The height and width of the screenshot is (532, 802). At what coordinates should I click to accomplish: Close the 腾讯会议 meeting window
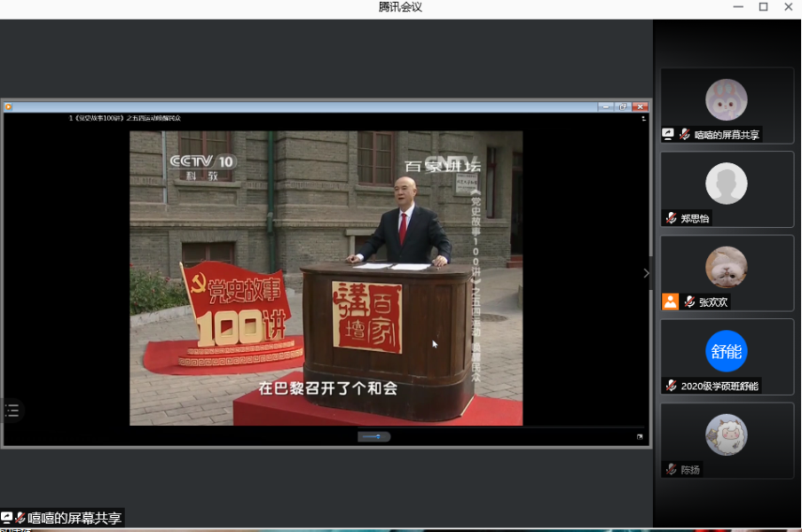tap(788, 7)
